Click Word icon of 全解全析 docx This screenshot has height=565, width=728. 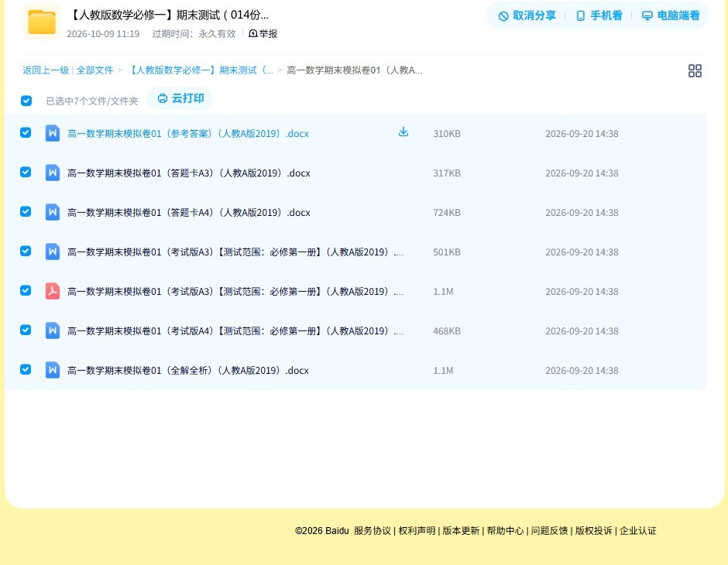tap(53, 370)
